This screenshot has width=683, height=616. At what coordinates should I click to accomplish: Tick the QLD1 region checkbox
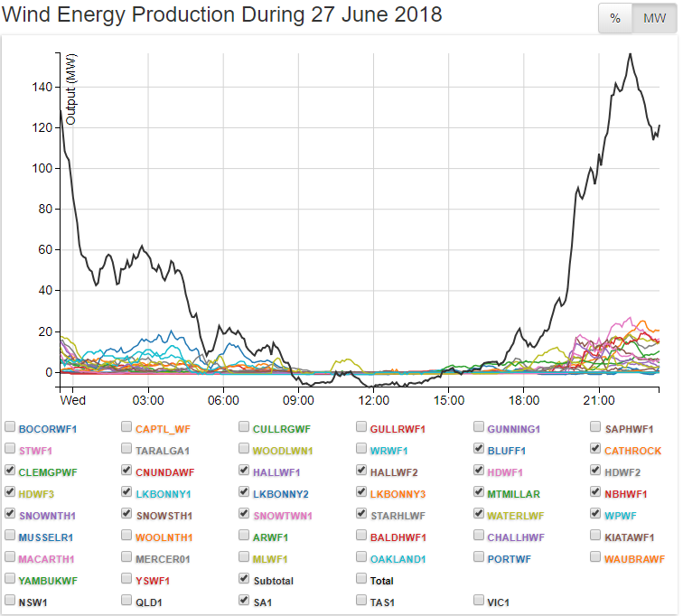pos(126,601)
